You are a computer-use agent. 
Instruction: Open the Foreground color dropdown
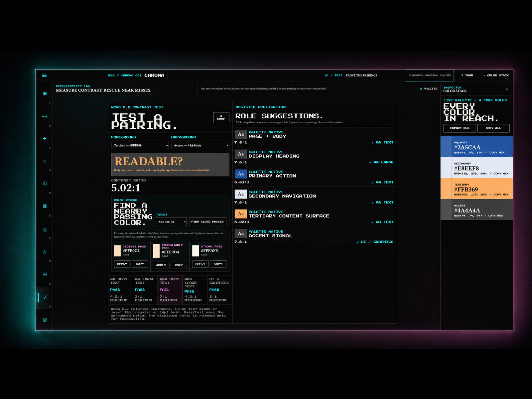point(140,146)
